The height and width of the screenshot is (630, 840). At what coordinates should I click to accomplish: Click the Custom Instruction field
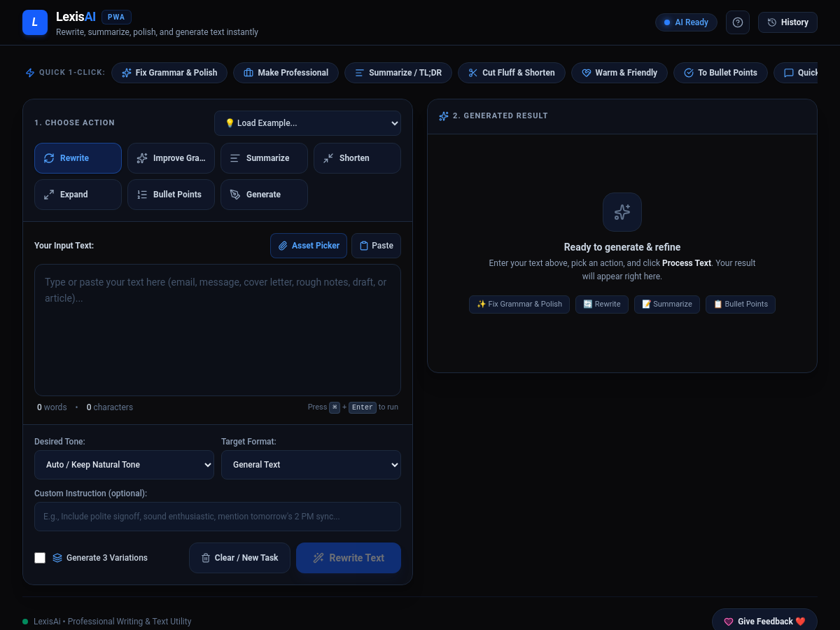(x=218, y=517)
